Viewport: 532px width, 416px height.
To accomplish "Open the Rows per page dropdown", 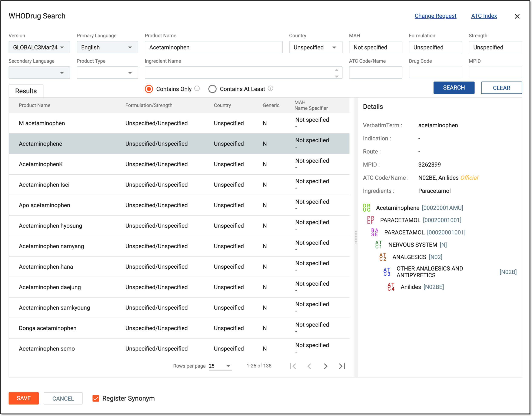I will pyautogui.click(x=220, y=366).
